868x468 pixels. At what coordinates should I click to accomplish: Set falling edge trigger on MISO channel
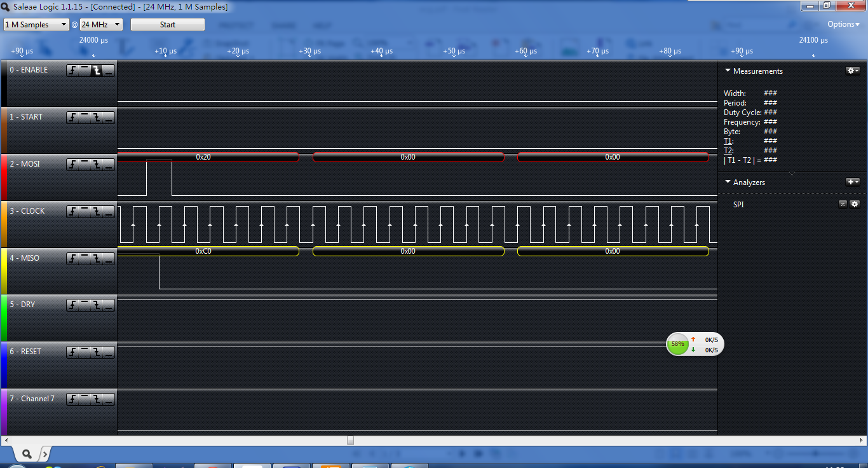tap(97, 259)
